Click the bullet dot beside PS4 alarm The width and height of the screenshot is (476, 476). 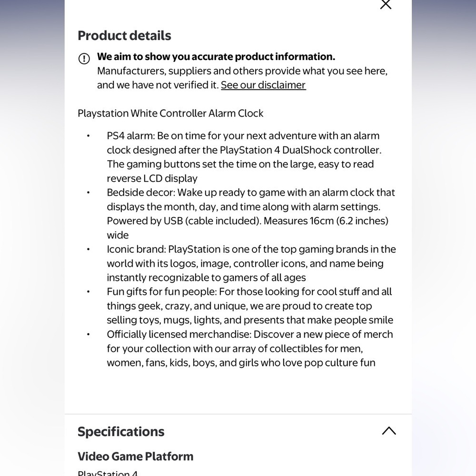(x=89, y=136)
